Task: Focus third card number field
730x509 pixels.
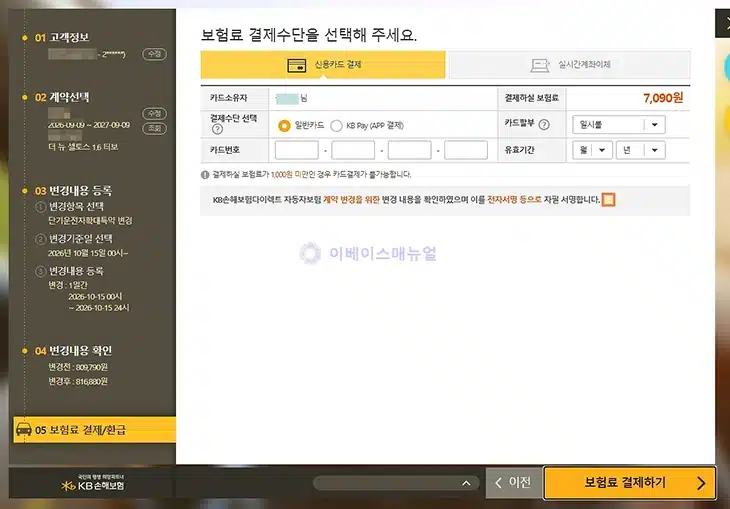Action: (x=410, y=150)
